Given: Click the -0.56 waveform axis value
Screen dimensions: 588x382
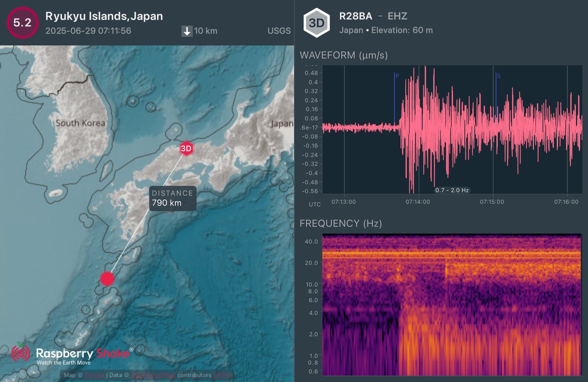Looking at the screenshot, I should click(311, 191).
